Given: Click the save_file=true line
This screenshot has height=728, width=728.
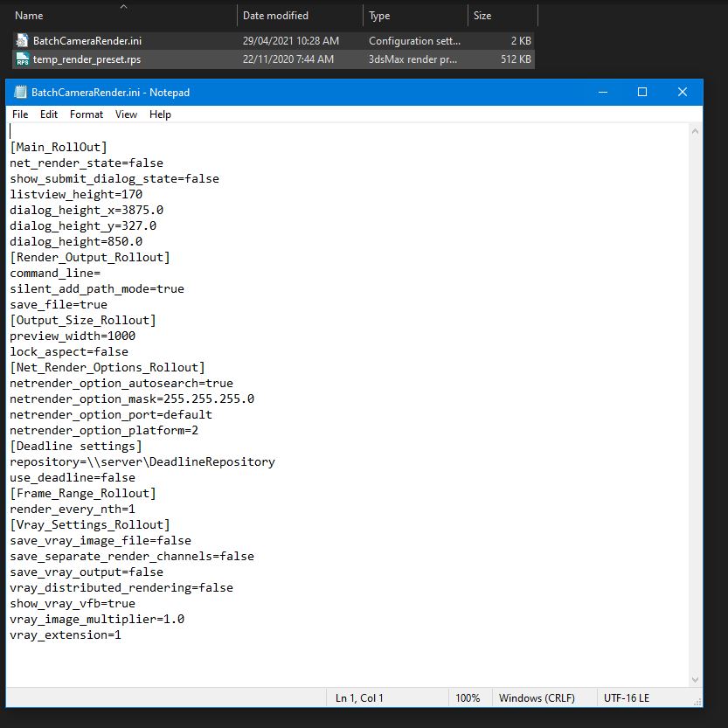Looking at the screenshot, I should 59,304.
